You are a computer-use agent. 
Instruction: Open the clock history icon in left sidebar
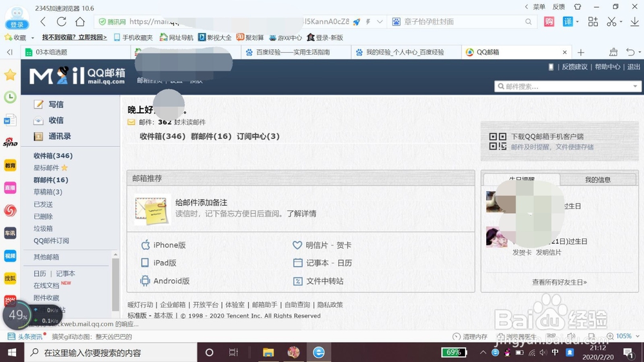point(10,97)
